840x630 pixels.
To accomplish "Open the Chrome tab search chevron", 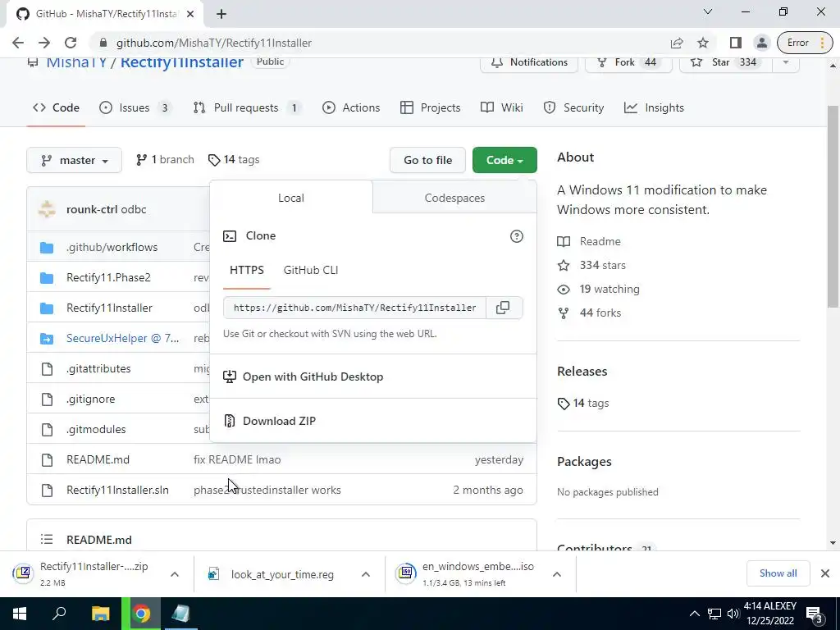I will [x=708, y=11].
